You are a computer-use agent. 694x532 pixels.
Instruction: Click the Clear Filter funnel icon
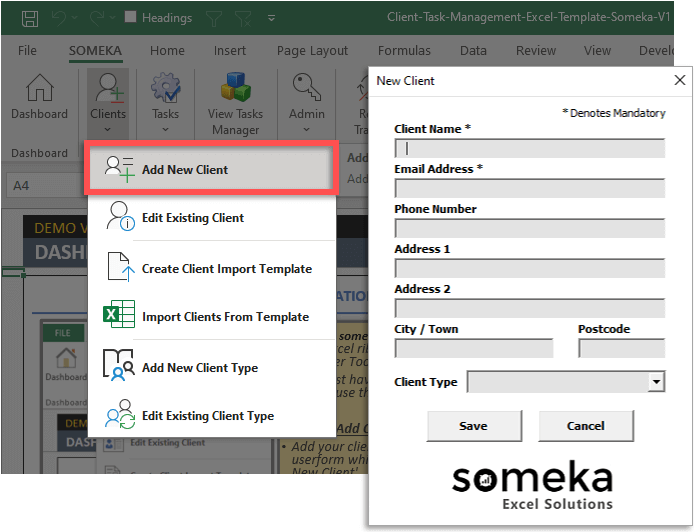click(x=243, y=18)
